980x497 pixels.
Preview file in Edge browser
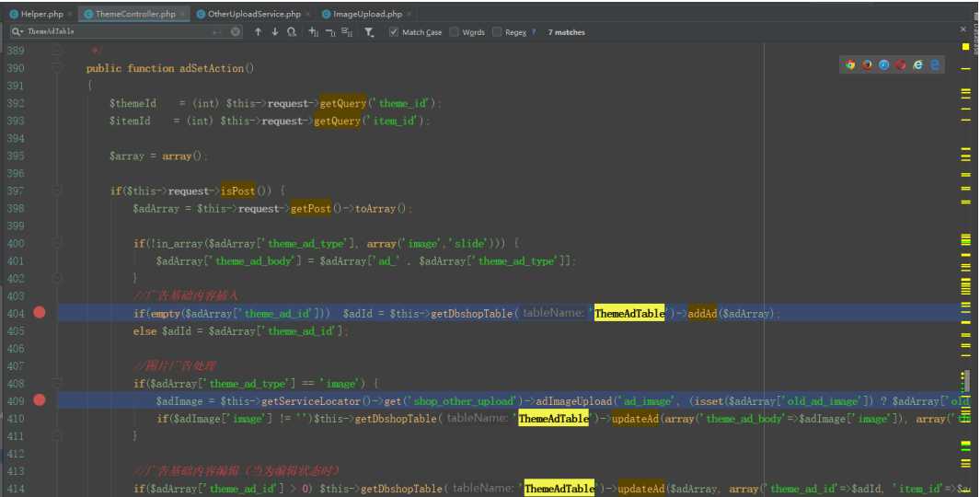[x=934, y=65]
